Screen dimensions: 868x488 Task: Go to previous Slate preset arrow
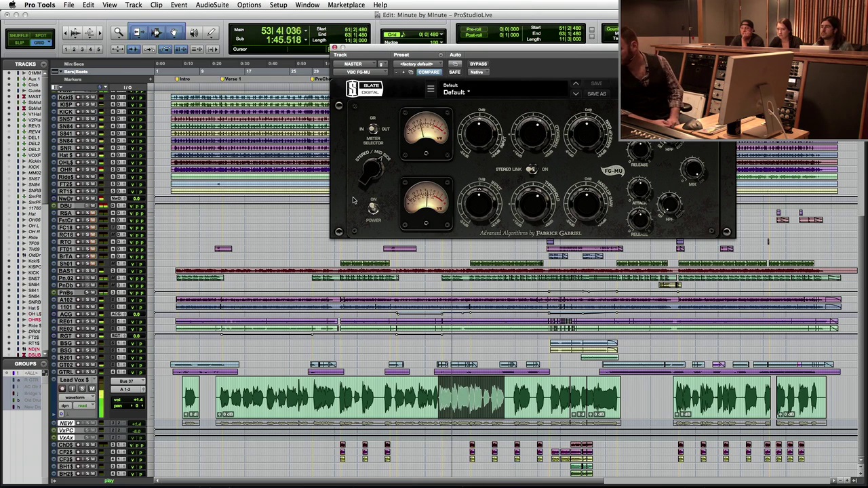(576, 83)
